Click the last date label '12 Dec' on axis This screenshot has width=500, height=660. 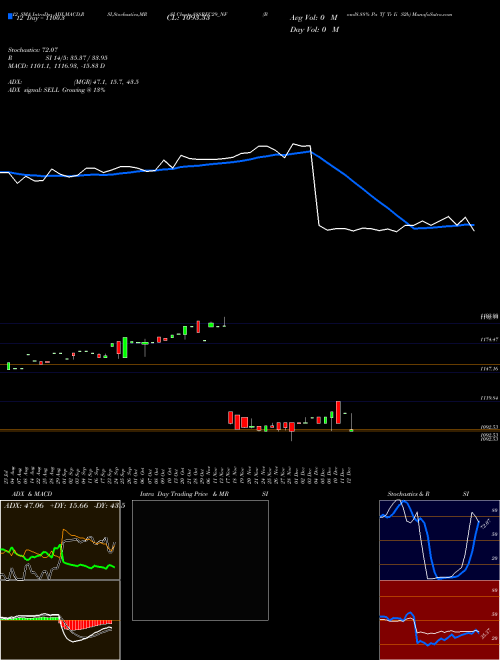(349, 475)
